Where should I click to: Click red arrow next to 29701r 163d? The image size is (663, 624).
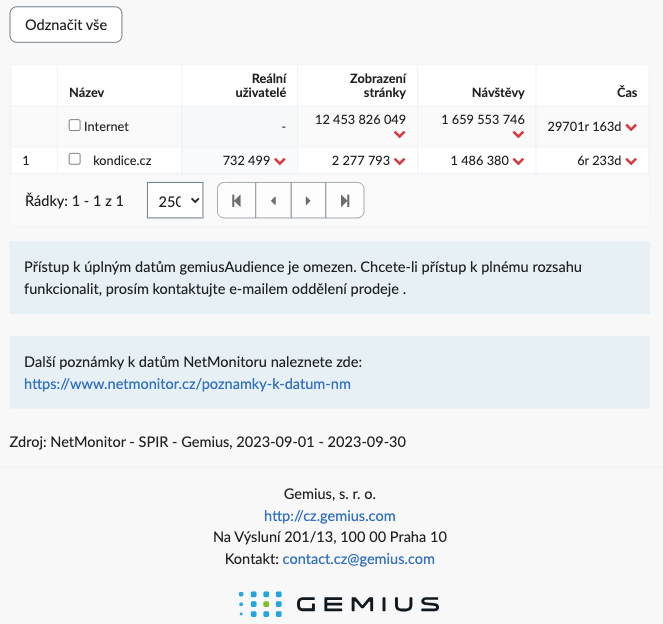[x=631, y=127]
